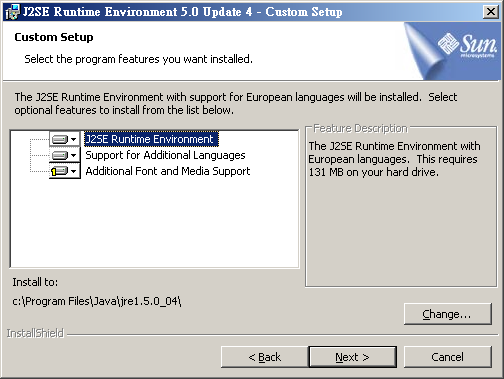Open the Additional Font and Media Support dropdown arrow

click(x=74, y=171)
